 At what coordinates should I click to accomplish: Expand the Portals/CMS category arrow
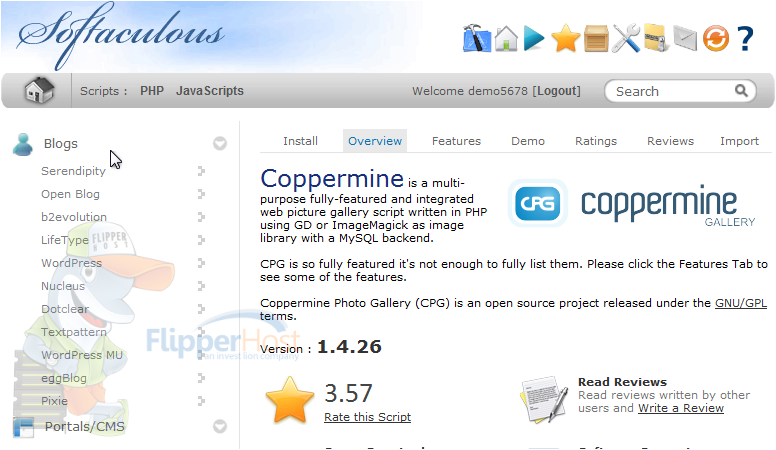click(220, 426)
